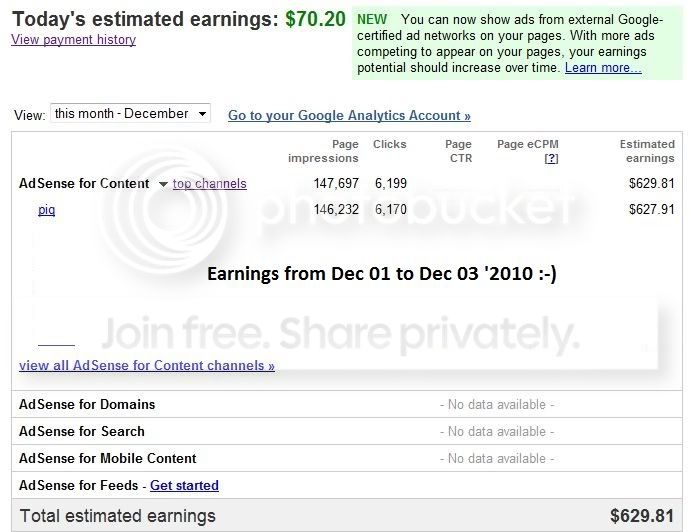Click today's earnings amount $70.20

[x=315, y=19]
